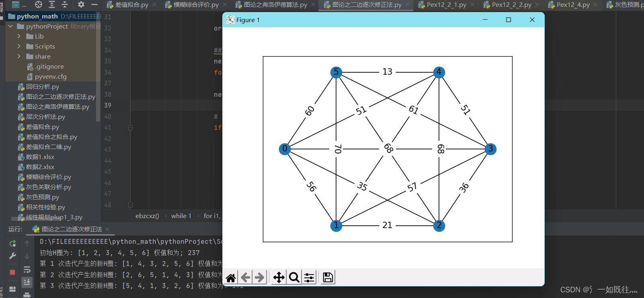Hide the Project panel with the minus icon

click(x=94, y=4)
